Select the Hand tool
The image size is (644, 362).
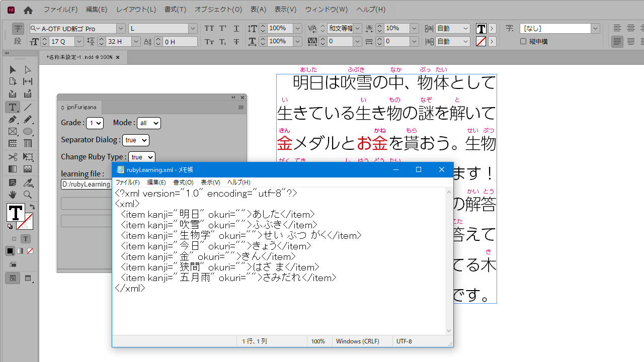click(13, 195)
